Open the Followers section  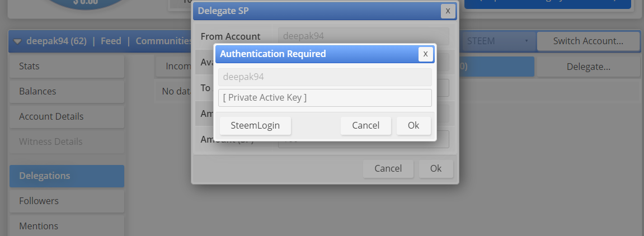point(67,201)
